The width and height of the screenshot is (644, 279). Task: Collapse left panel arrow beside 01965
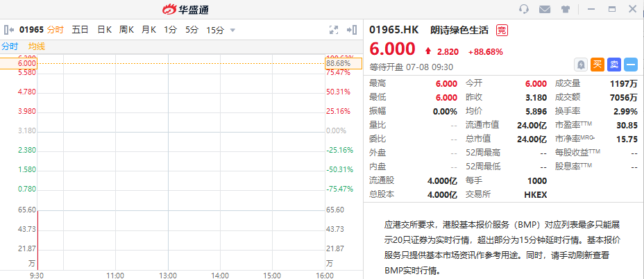(x=9, y=30)
